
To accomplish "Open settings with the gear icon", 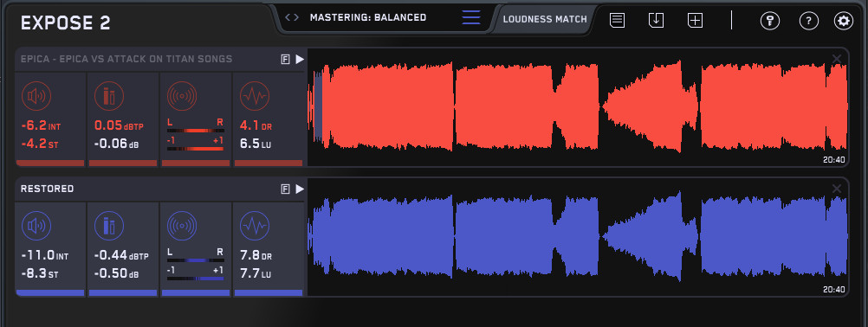I will point(844,21).
